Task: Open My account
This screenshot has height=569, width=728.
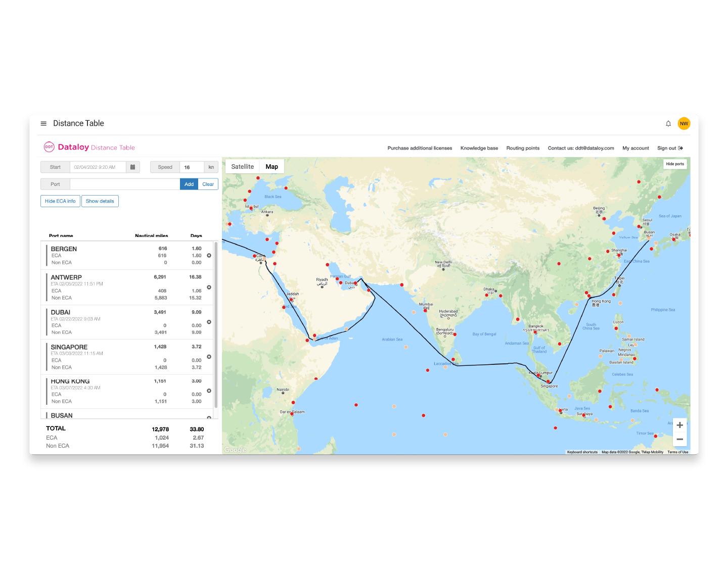Action: [x=635, y=148]
